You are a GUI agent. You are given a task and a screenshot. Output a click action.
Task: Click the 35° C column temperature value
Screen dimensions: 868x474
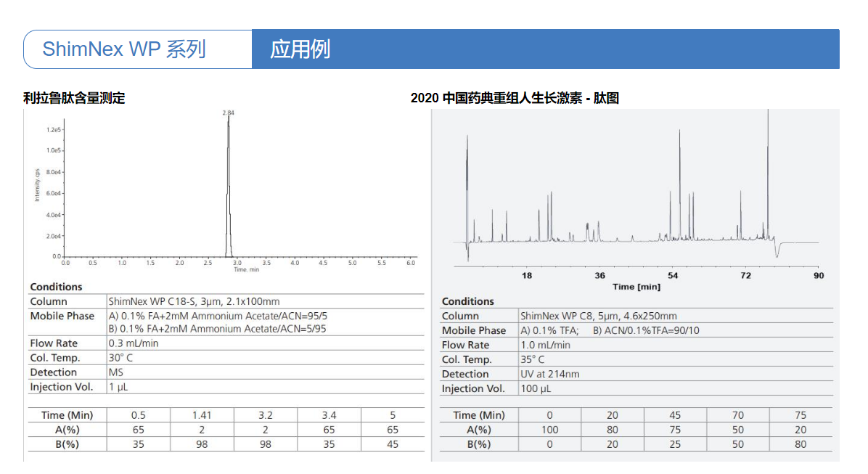tap(532, 359)
